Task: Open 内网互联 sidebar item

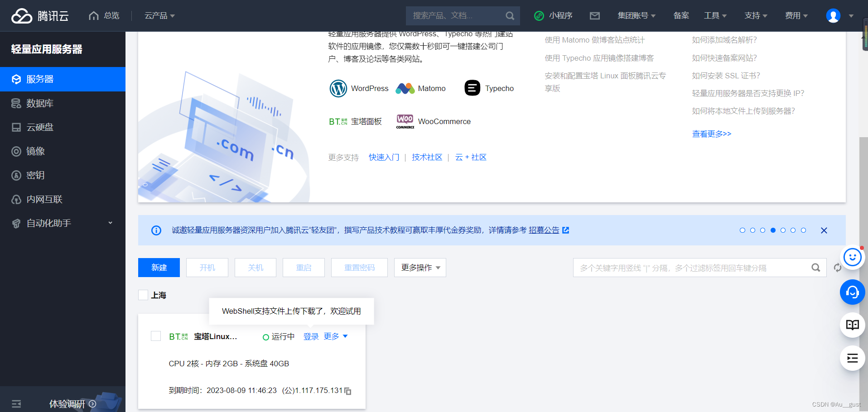Action: [63, 199]
